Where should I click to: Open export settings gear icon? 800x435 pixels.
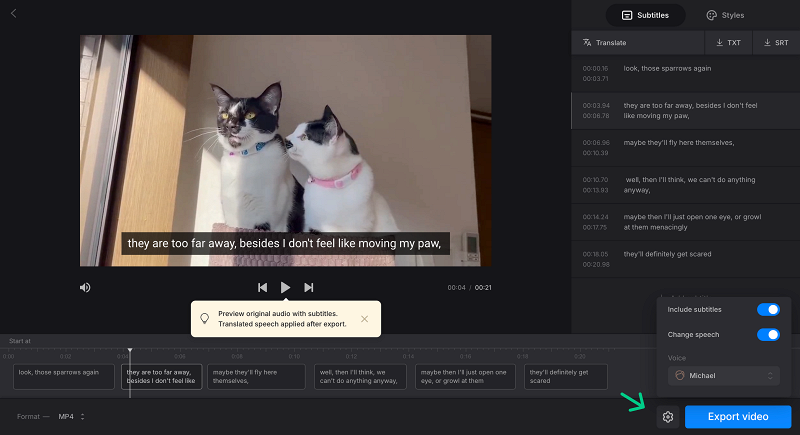[x=668, y=417]
